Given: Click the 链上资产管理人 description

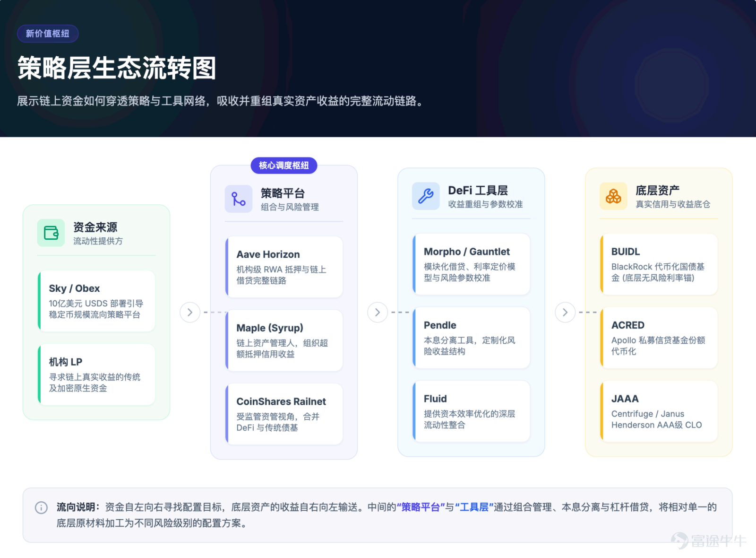Looking at the screenshot, I should 282,349.
